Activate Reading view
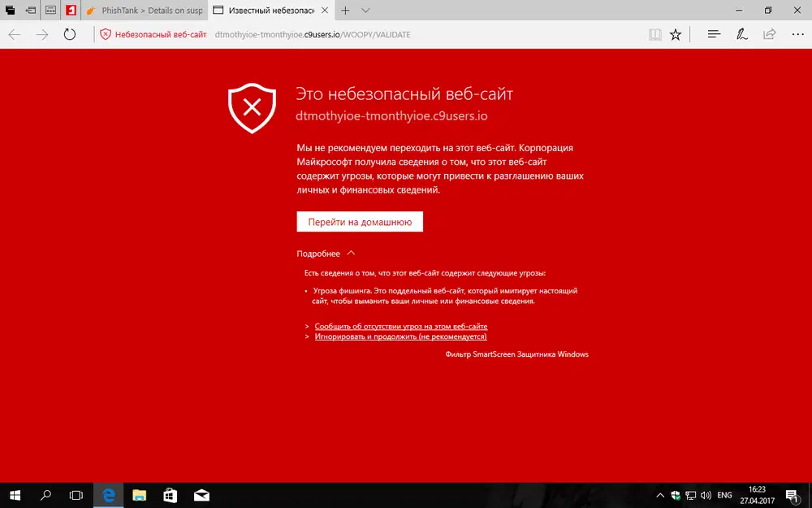Viewport: 812px width, 508px height. 655,34
